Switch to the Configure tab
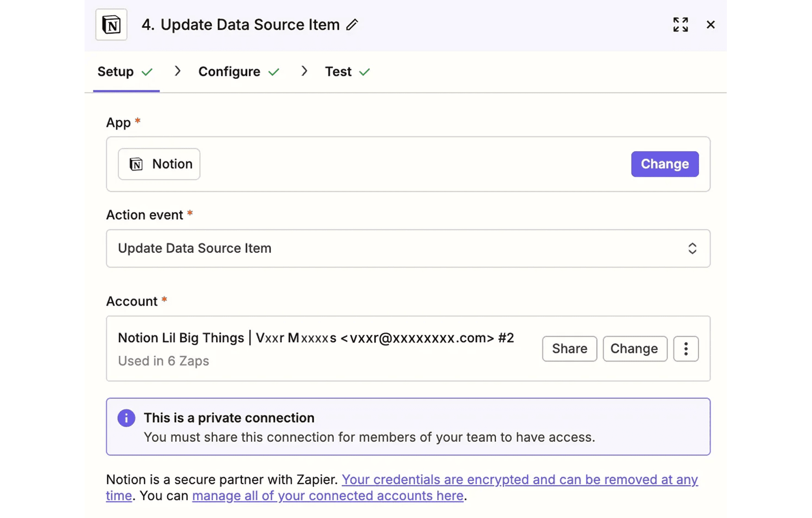 (239, 71)
